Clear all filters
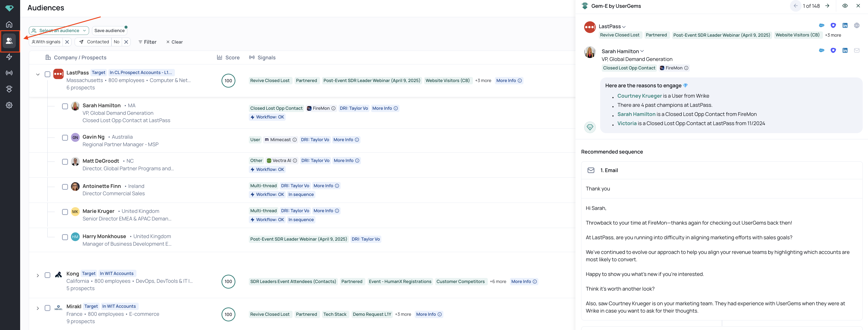Viewport: 868px width, 330px height. (x=174, y=42)
